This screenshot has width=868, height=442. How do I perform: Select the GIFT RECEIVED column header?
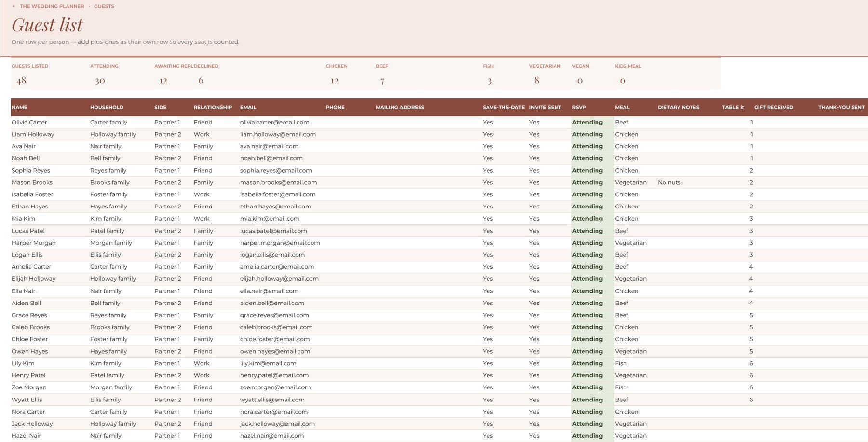tap(773, 107)
